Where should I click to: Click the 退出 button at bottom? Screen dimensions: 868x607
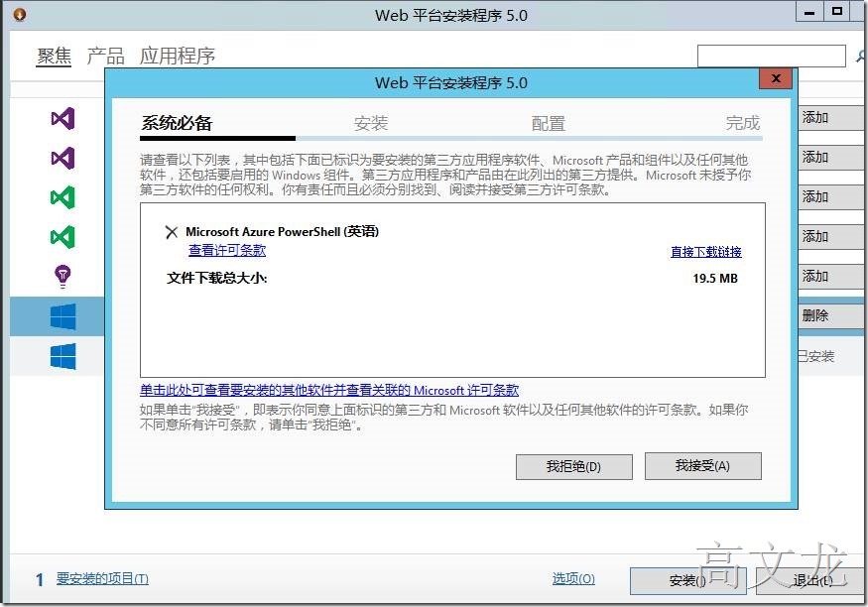tap(811, 580)
